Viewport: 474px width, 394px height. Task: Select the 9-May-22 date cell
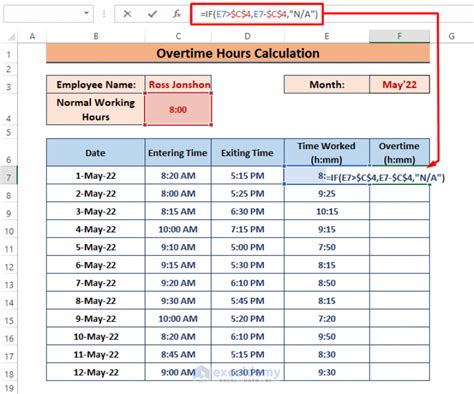pyautogui.click(x=96, y=319)
